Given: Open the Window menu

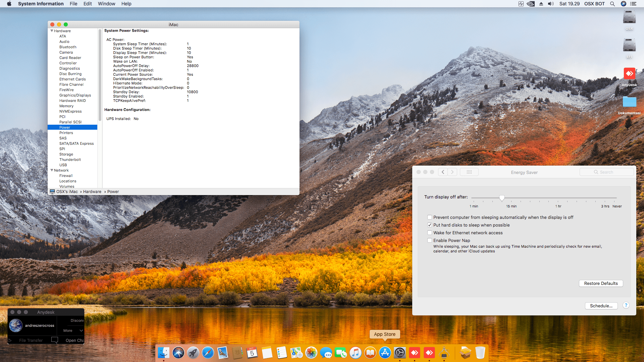Looking at the screenshot, I should tap(106, 4).
